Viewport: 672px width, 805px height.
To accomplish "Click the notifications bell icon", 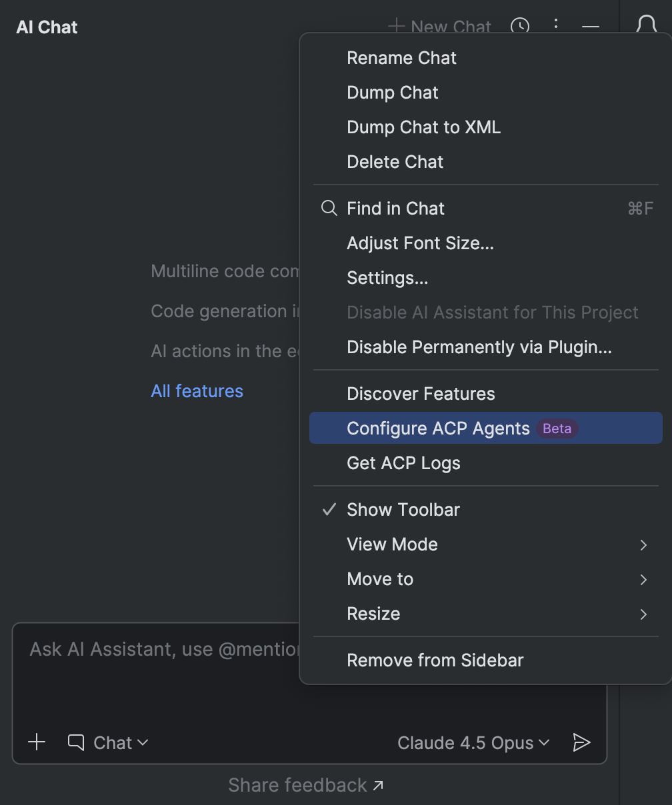I will [646, 25].
